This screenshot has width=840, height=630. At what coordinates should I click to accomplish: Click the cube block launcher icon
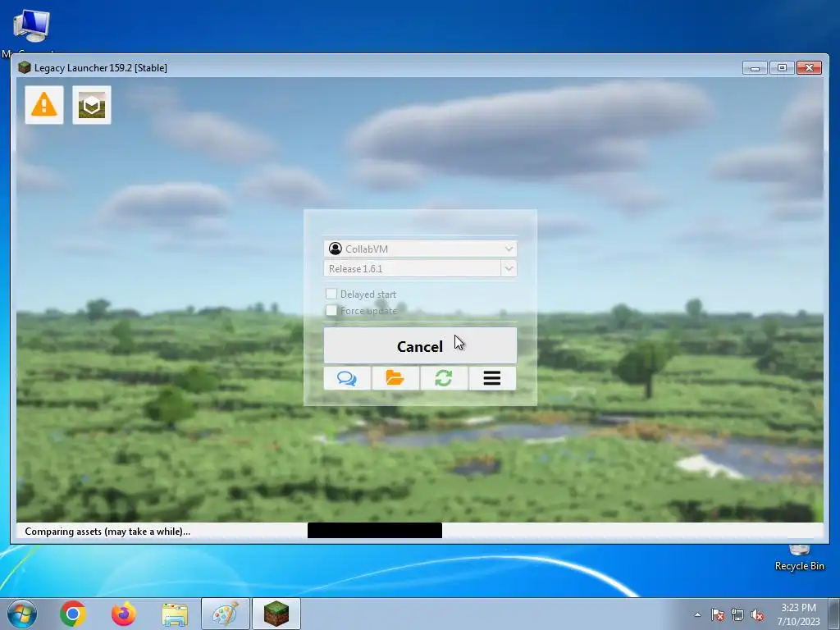tap(92, 105)
